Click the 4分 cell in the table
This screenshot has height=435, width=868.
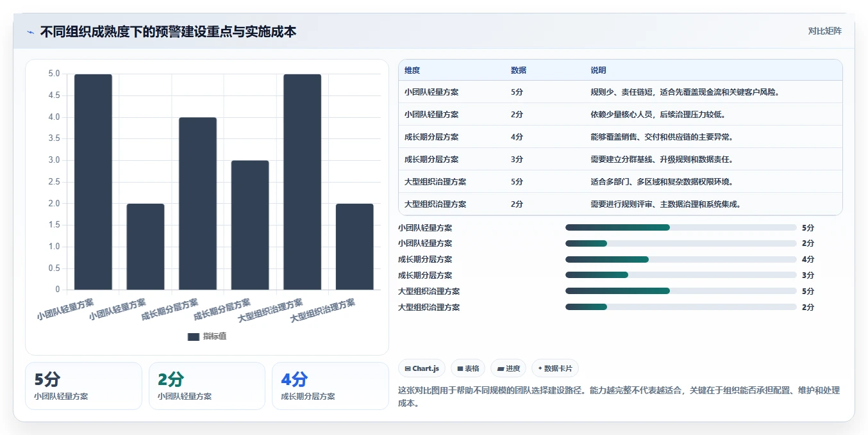(517, 137)
